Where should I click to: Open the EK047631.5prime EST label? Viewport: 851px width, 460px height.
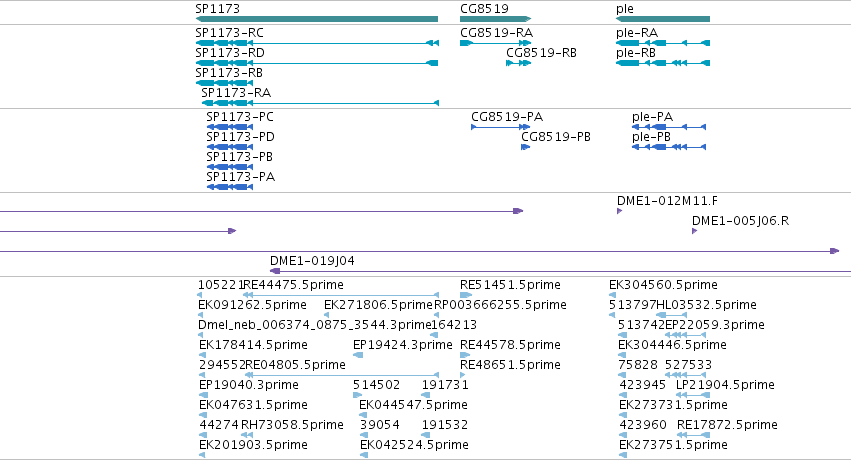[x=253, y=405]
